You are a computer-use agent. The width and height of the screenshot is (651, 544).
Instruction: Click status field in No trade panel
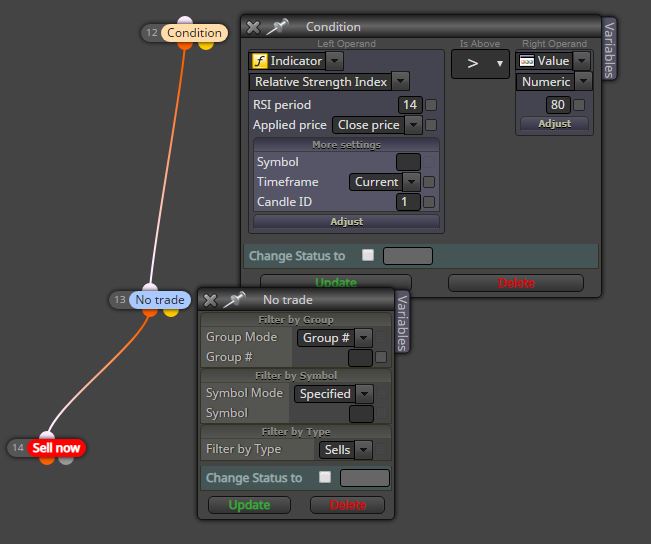(365, 478)
